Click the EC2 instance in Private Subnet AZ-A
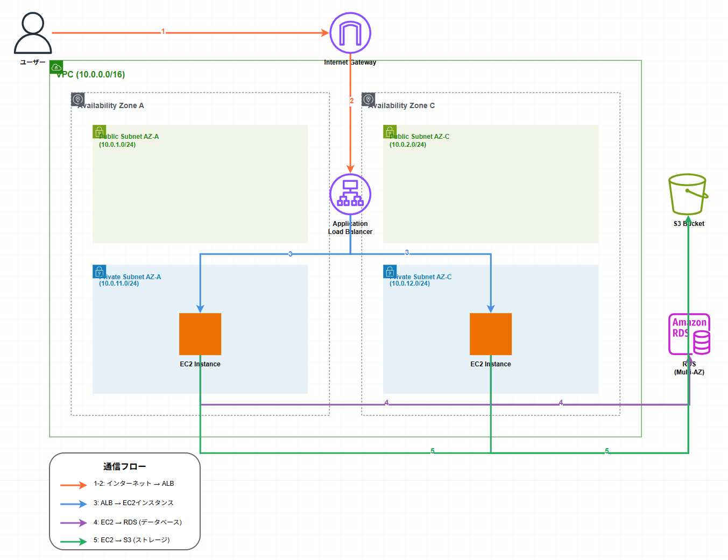728x560 pixels. (x=200, y=334)
